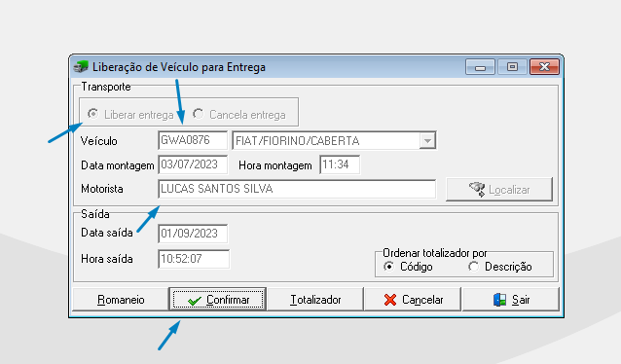The image size is (621, 364).
Task: Click the red X icon on Cancelar
Action: (x=390, y=300)
